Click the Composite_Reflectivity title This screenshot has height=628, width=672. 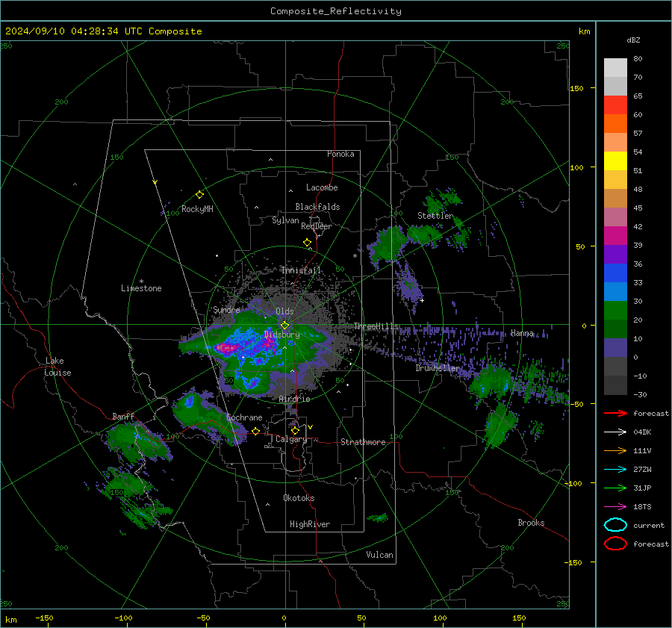(x=336, y=11)
